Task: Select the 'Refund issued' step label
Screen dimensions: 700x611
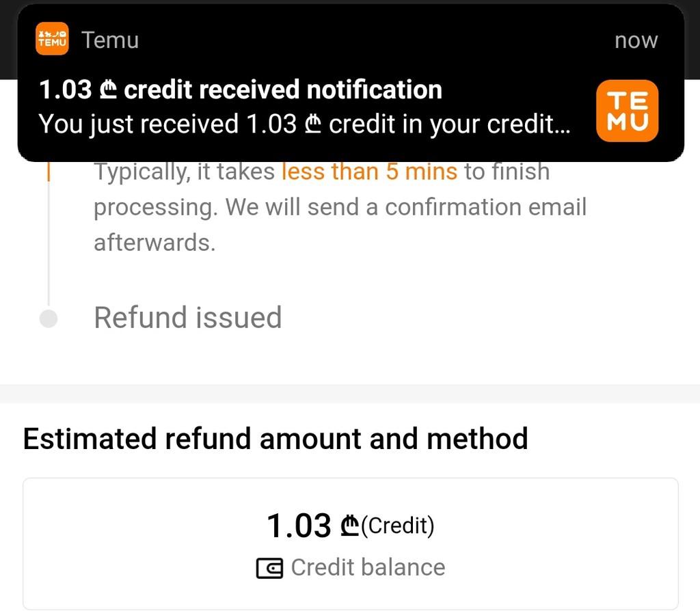Action: [187, 318]
